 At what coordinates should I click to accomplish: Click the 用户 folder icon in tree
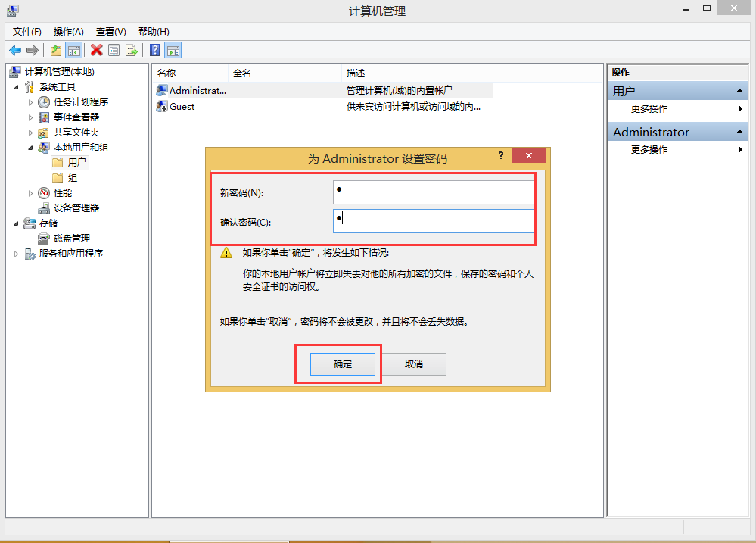coord(58,162)
